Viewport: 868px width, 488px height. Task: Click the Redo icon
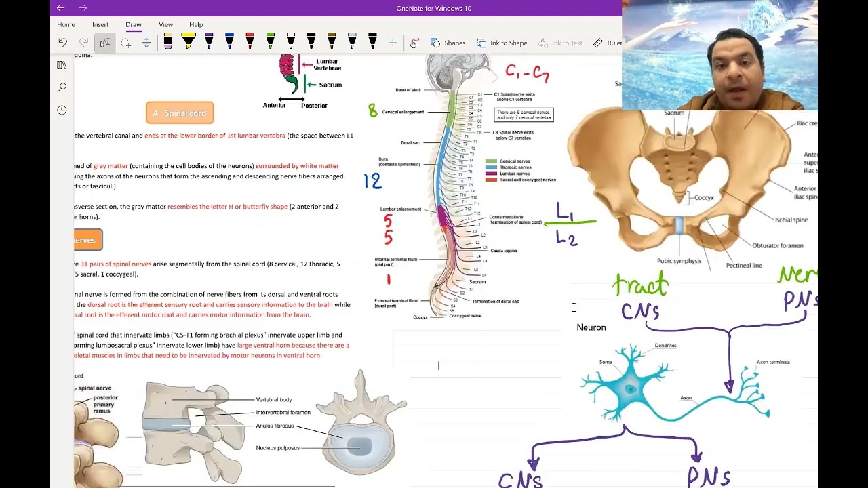pos(83,43)
